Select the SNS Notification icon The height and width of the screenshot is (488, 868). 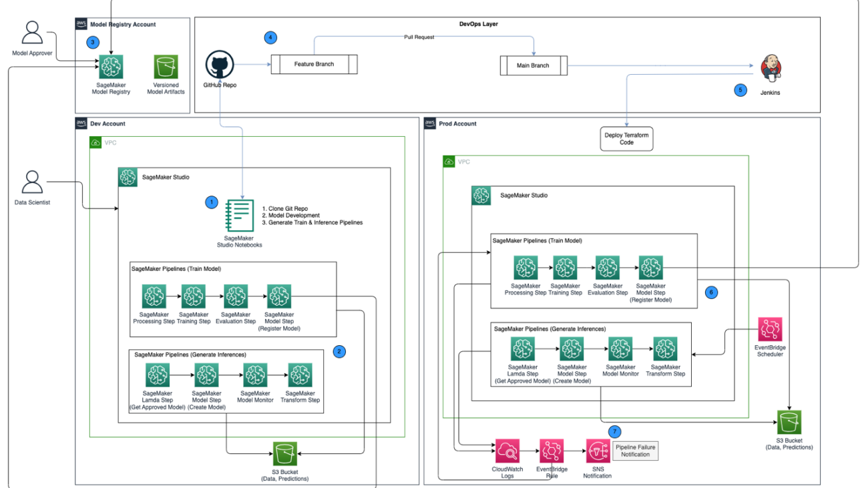597,452
